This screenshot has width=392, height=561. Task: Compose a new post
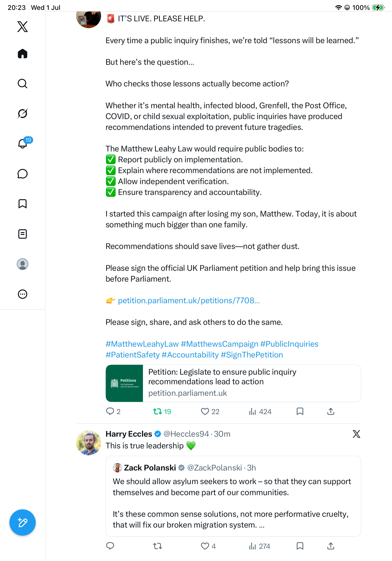point(23,522)
